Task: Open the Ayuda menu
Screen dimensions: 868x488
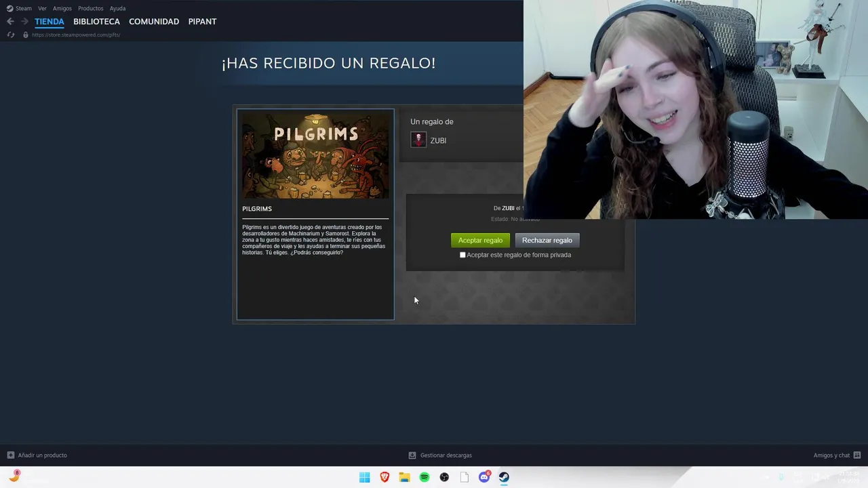Action: tap(117, 8)
